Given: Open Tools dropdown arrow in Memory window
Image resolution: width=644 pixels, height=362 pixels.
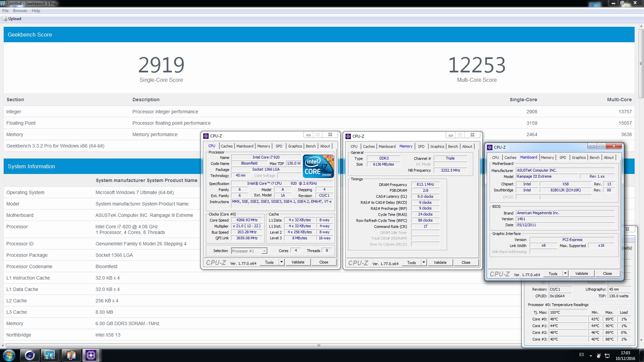Looking at the screenshot, I should [x=424, y=262].
